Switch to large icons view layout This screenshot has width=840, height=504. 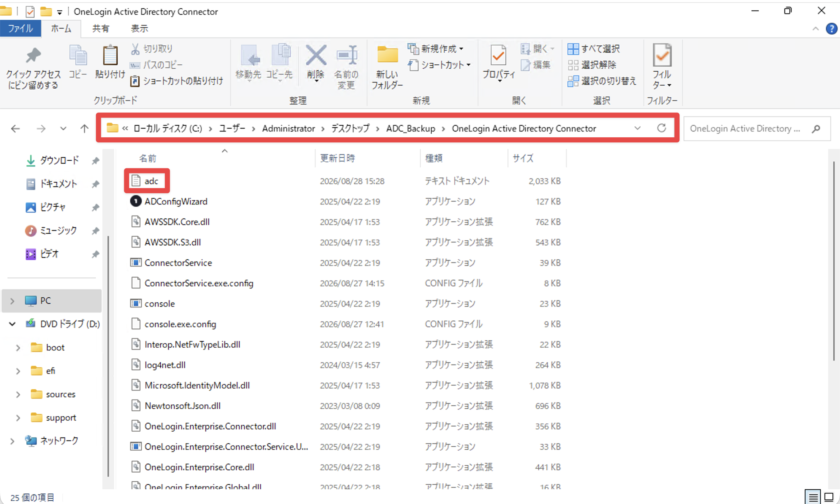point(829,497)
